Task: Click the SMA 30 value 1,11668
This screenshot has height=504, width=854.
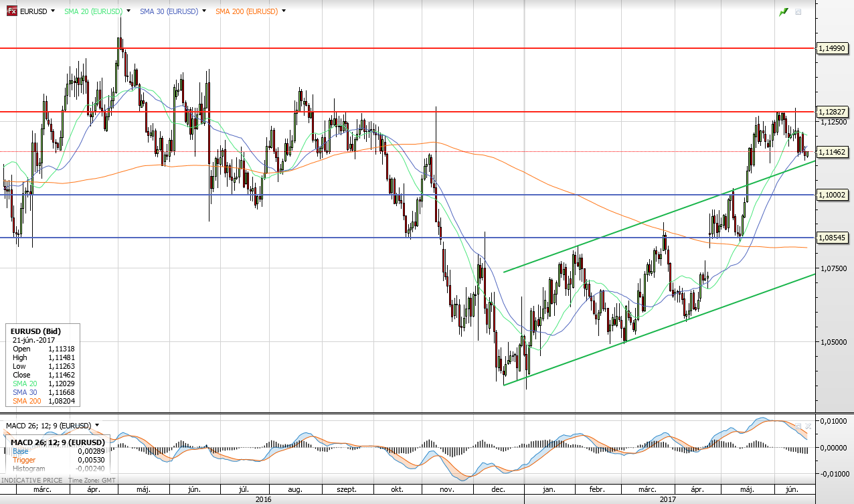Action: click(61, 392)
